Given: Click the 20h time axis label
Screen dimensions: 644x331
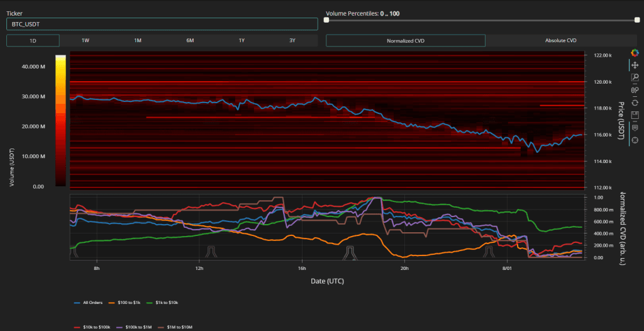Looking at the screenshot, I should (404, 268).
